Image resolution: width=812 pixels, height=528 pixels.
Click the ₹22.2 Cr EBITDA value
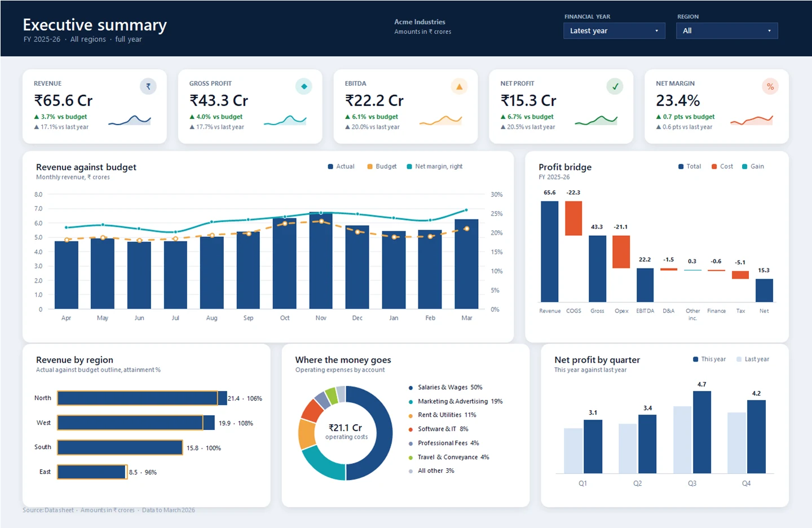point(374,100)
